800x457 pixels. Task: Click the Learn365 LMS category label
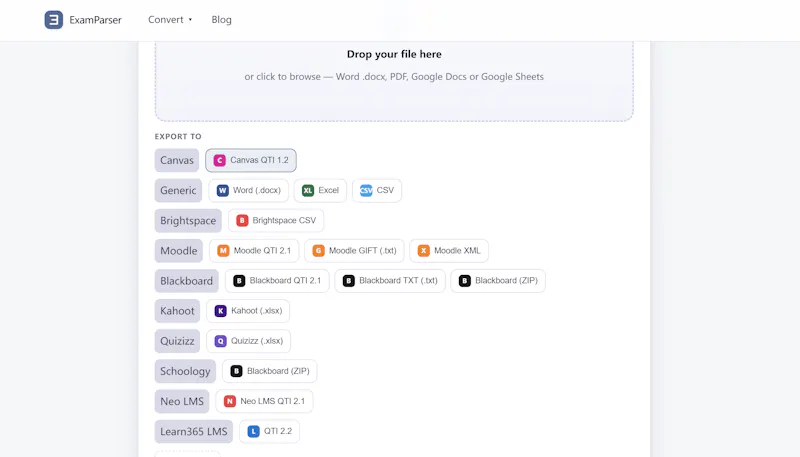pyautogui.click(x=194, y=431)
